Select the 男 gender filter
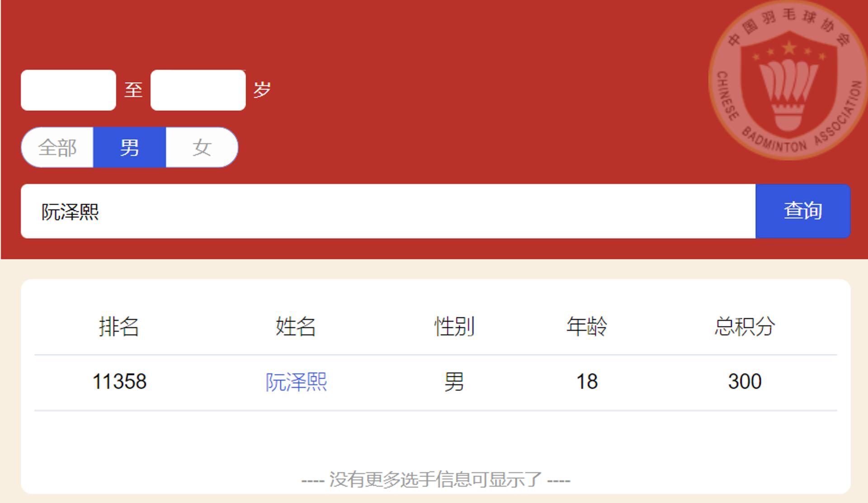 pyautogui.click(x=129, y=147)
